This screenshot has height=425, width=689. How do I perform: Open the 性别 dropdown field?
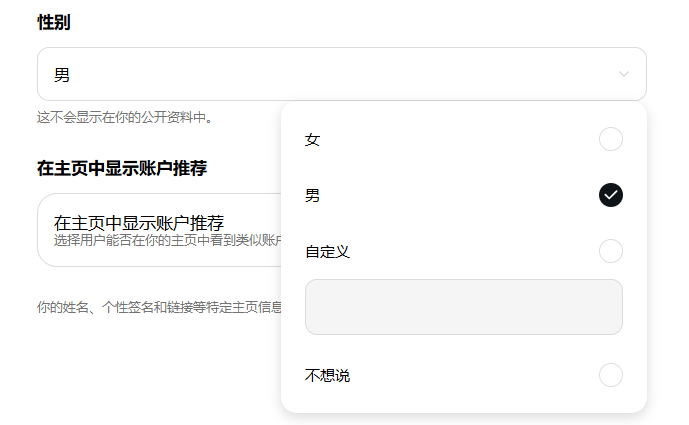(x=341, y=74)
